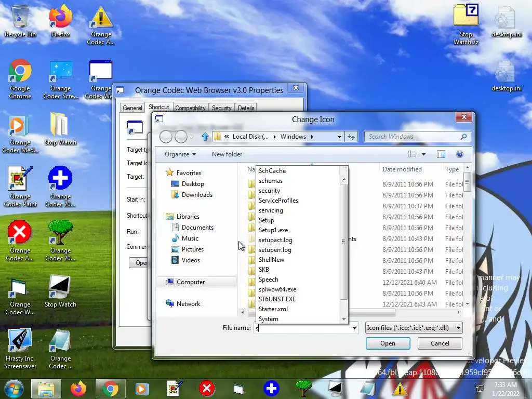The height and width of the screenshot is (399, 532).
Task: Open the green tree app in taskbar
Action: 303,389
